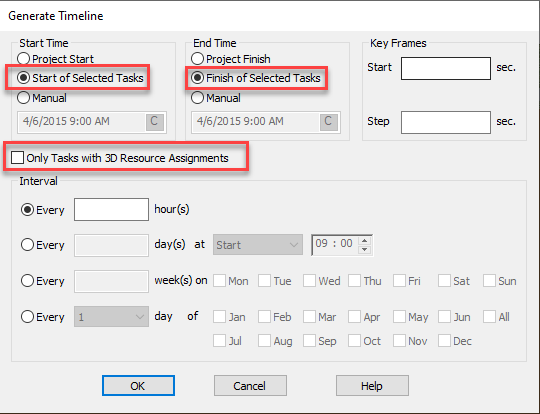The width and height of the screenshot is (540, 414).
Task: Click the C calendar button for Start Time
Action: (155, 122)
